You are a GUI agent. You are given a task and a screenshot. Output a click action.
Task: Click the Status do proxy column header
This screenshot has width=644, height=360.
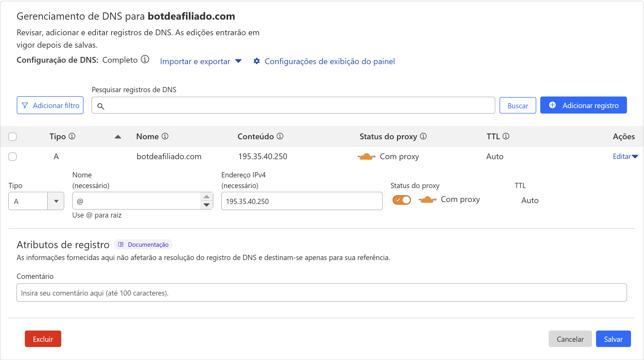pyautogui.click(x=388, y=136)
